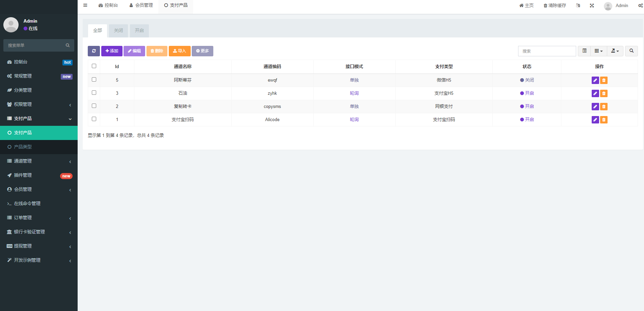
Task: Click the search magnifier button beside table search
Action: [x=632, y=51]
